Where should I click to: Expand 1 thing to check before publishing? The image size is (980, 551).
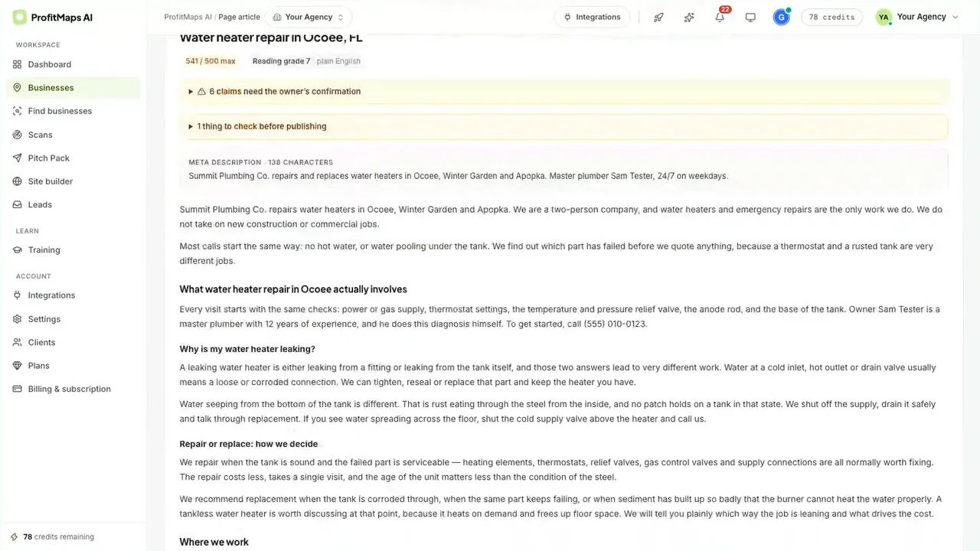pos(563,126)
